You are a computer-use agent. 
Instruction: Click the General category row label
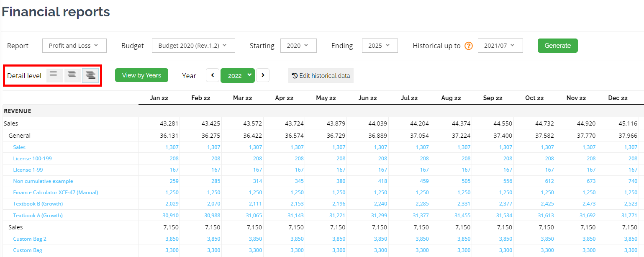tap(20, 136)
